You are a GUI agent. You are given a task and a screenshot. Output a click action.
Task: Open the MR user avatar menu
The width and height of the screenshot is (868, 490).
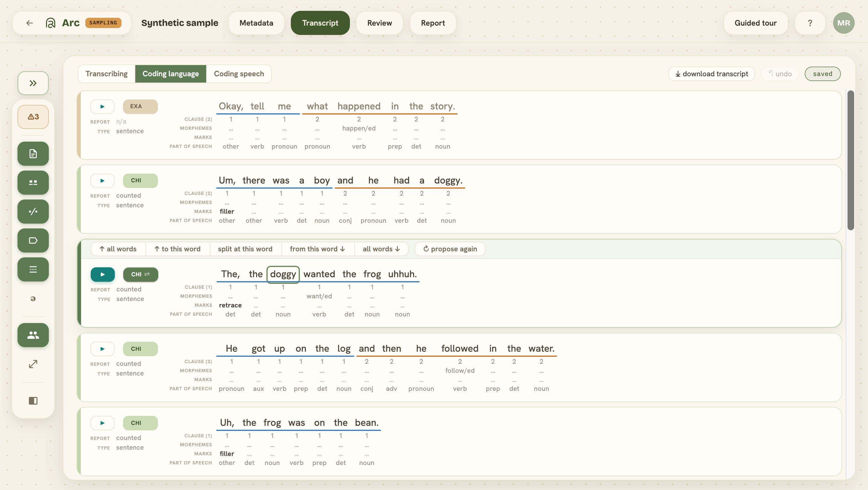click(x=844, y=23)
